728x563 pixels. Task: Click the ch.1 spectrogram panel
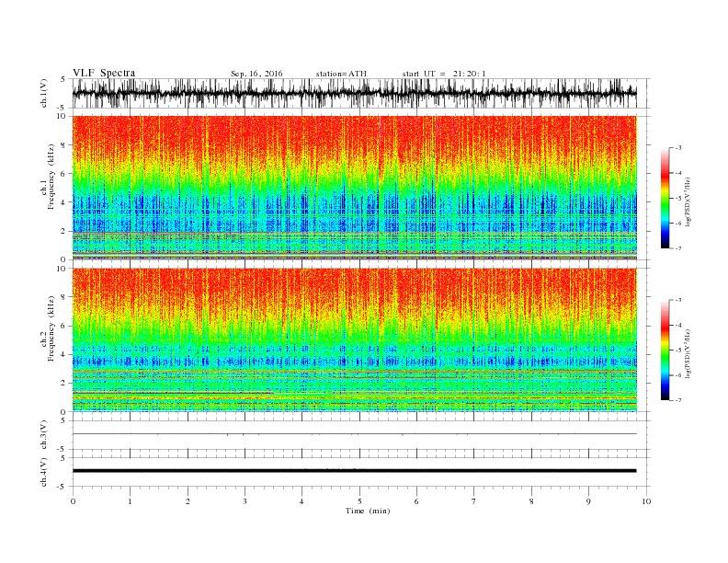coord(355,188)
